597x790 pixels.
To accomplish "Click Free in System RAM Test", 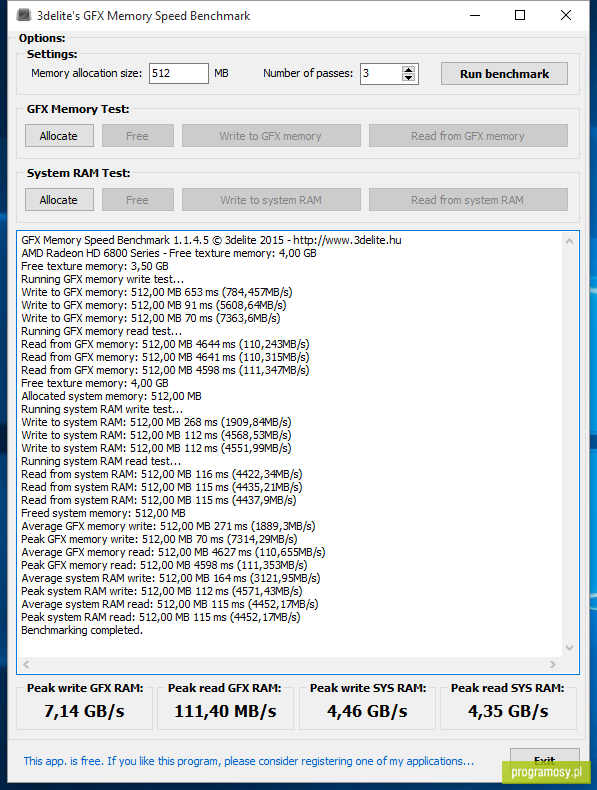I will (x=138, y=200).
